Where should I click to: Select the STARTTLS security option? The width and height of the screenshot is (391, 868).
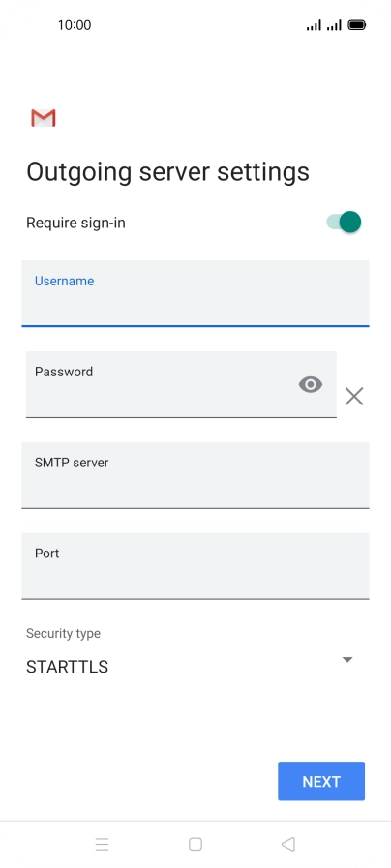tap(67, 667)
